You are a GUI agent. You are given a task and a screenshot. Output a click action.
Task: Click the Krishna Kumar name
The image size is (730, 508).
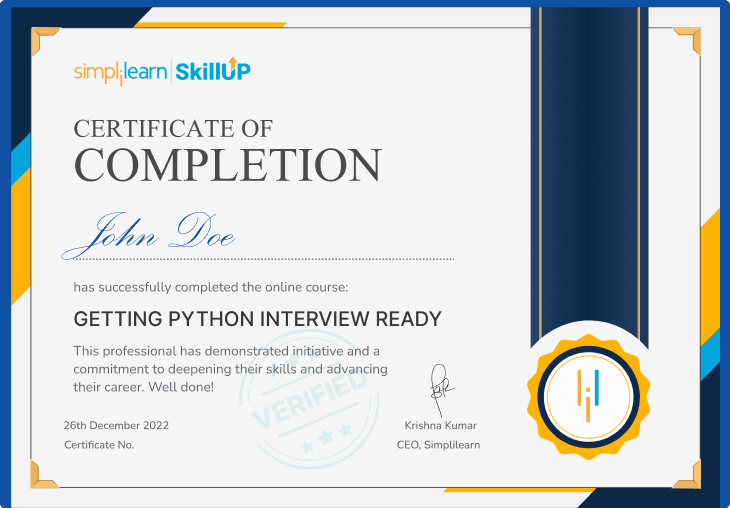[438, 425]
